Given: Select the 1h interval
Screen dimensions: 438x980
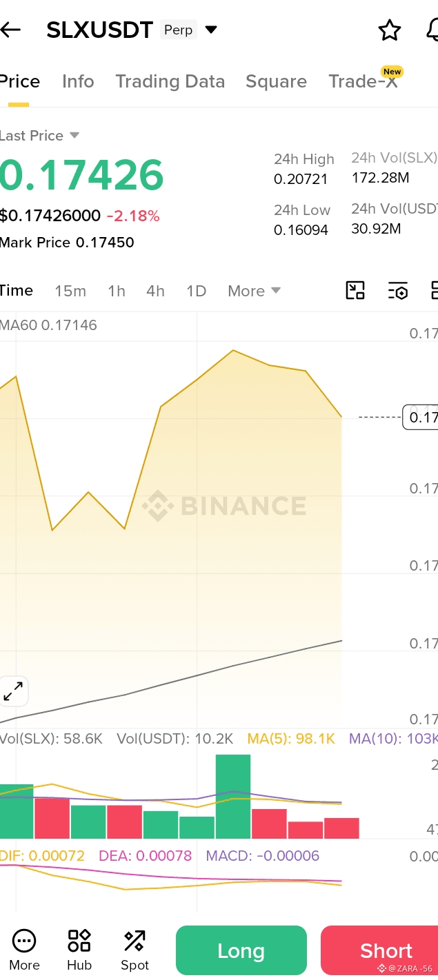Looking at the screenshot, I should coord(117,291).
